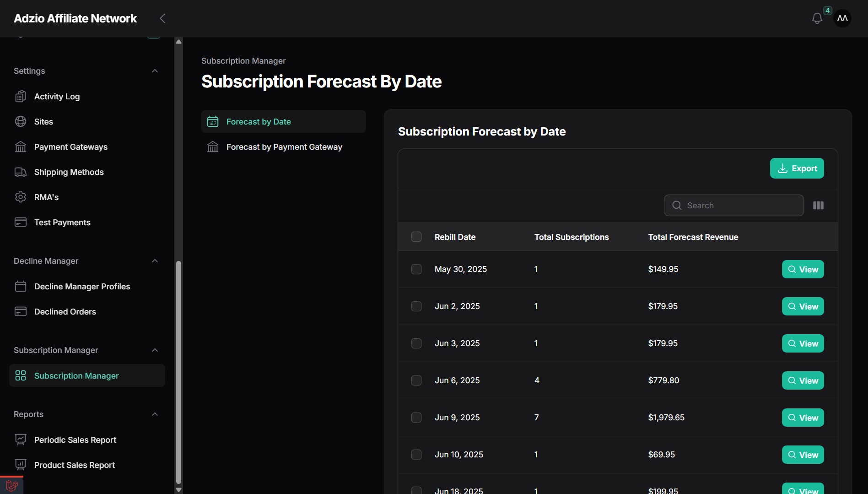
Task: Collapse the Reports sidebar group
Action: (x=155, y=414)
